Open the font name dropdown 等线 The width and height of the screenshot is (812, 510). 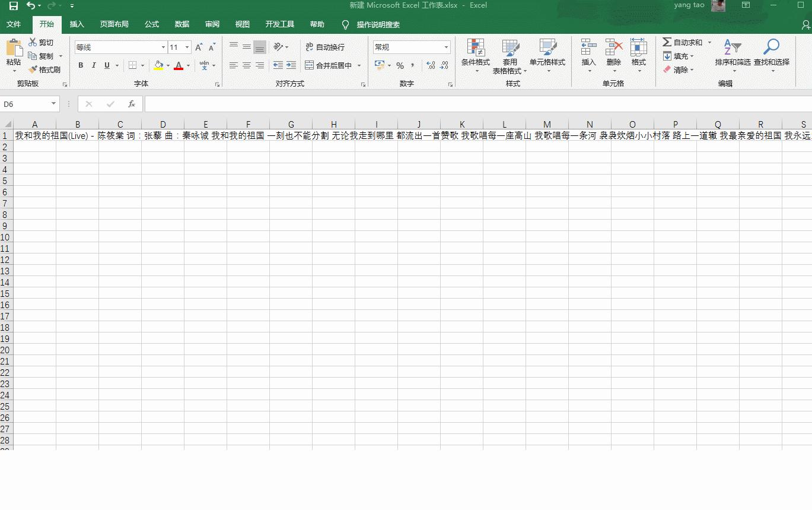pyautogui.click(x=163, y=47)
